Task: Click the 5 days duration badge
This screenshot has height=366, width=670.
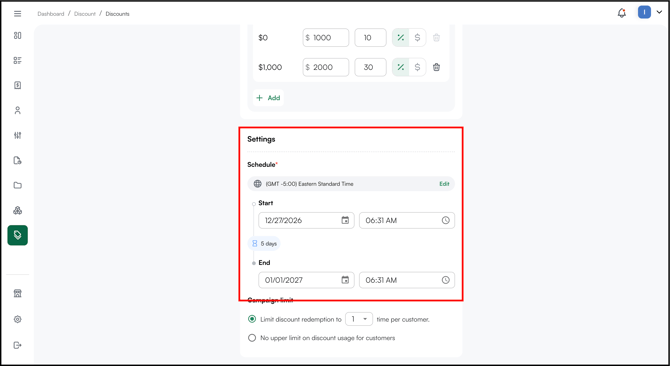Action: click(x=264, y=243)
